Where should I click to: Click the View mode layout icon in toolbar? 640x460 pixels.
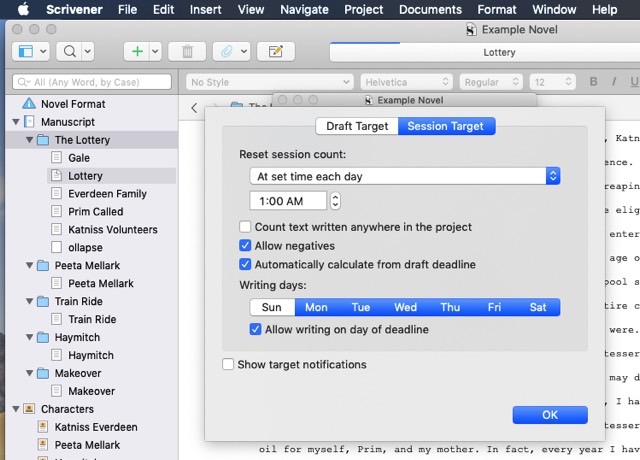25,51
